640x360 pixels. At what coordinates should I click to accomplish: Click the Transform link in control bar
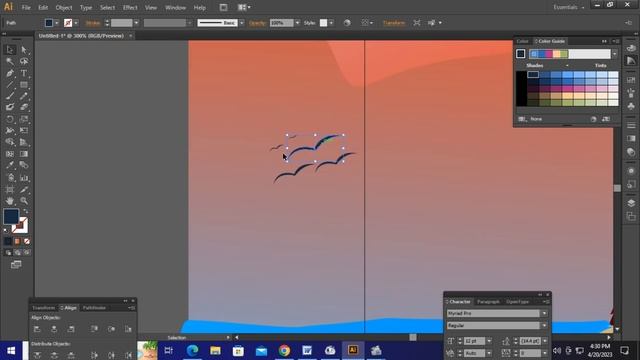[393, 23]
